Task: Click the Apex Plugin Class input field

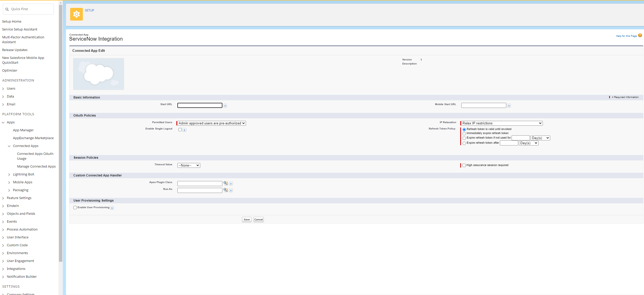Action: point(200,184)
